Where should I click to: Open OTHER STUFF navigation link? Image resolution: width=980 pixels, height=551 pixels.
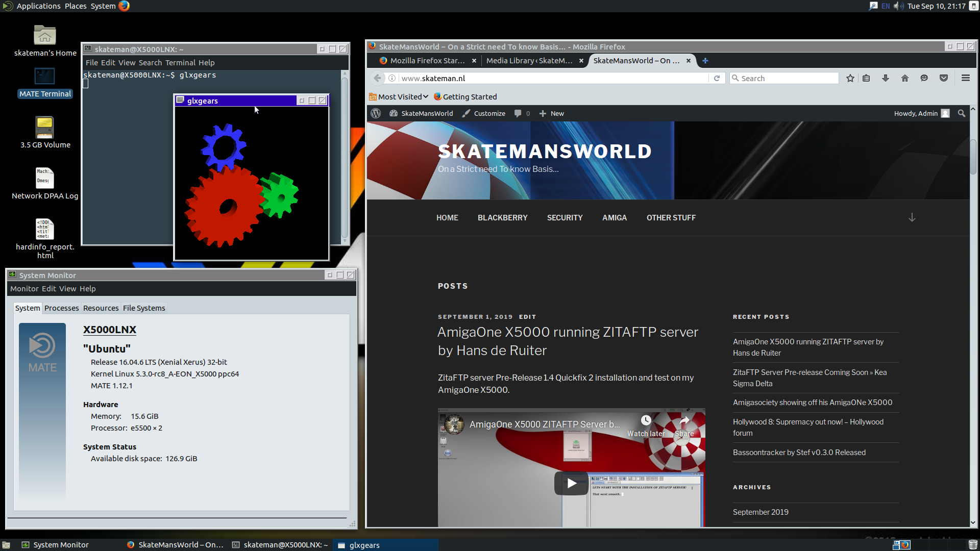coord(671,218)
